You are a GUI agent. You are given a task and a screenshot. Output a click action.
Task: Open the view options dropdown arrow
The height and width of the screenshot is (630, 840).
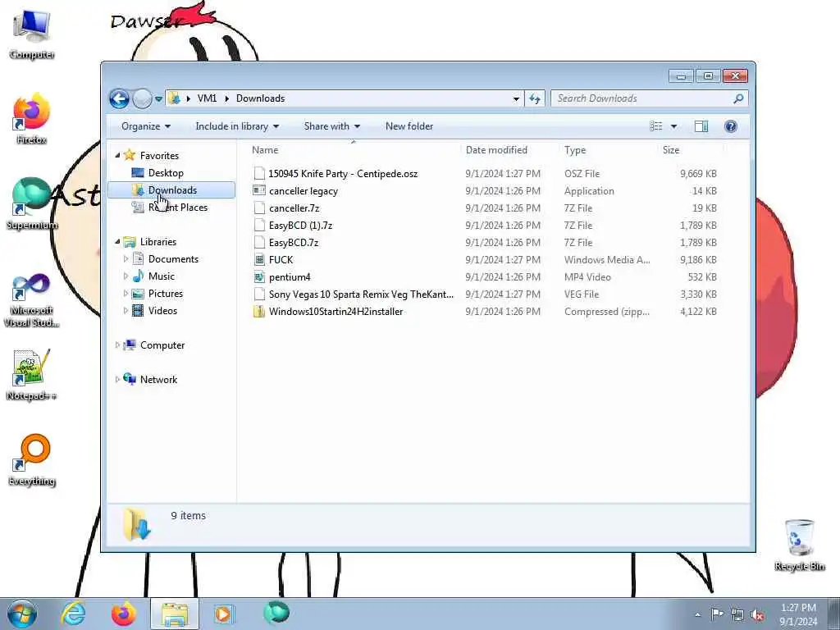coord(674,126)
